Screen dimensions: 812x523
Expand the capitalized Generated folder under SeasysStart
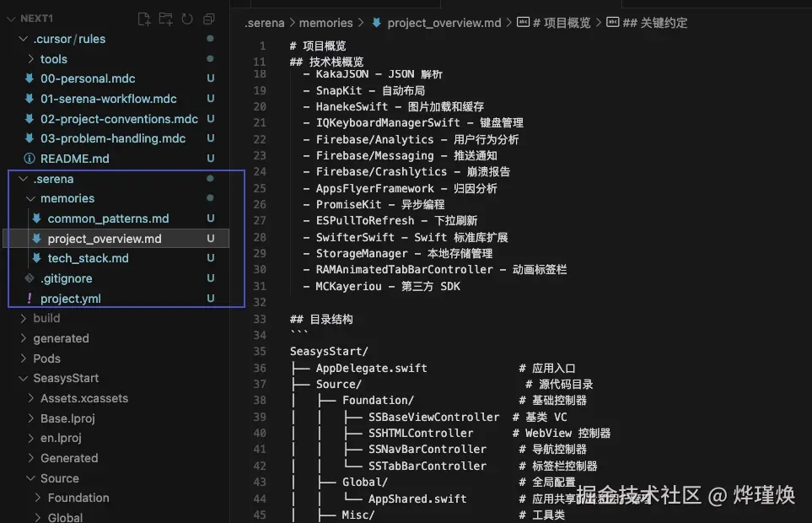coord(30,458)
